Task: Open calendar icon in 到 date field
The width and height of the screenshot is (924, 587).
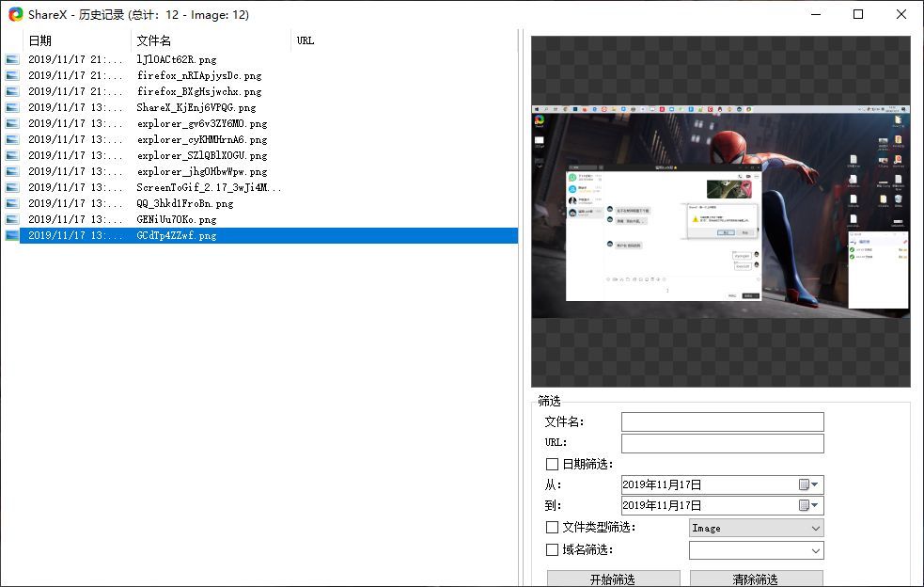Action: point(808,505)
